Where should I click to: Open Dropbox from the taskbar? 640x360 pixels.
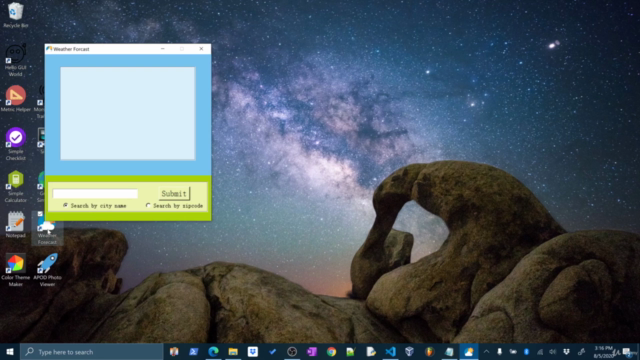click(x=253, y=351)
